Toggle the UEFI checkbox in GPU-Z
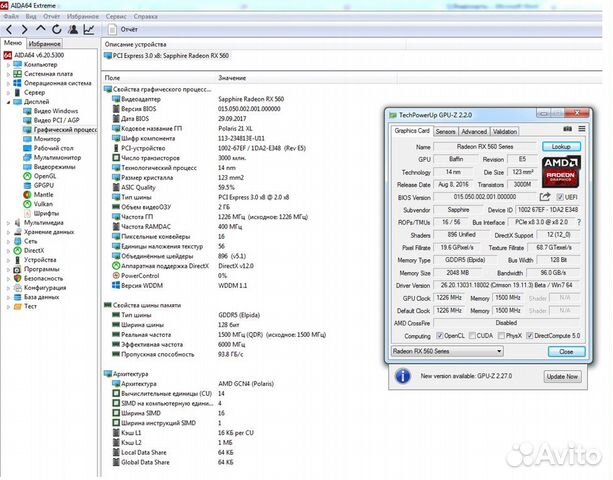 [x=560, y=197]
